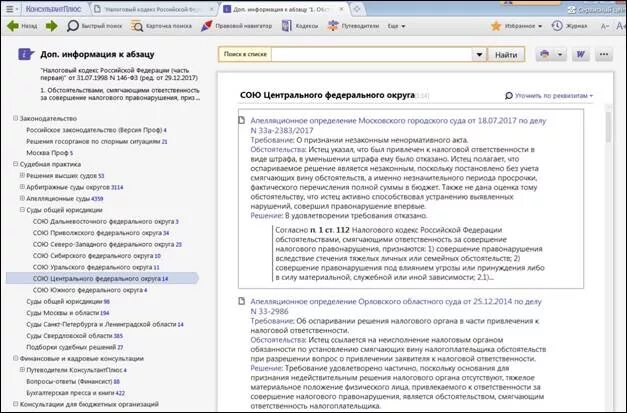Select СОЮ Центрального федерального округа
Screen dimensions: 627x413
tap(100, 279)
